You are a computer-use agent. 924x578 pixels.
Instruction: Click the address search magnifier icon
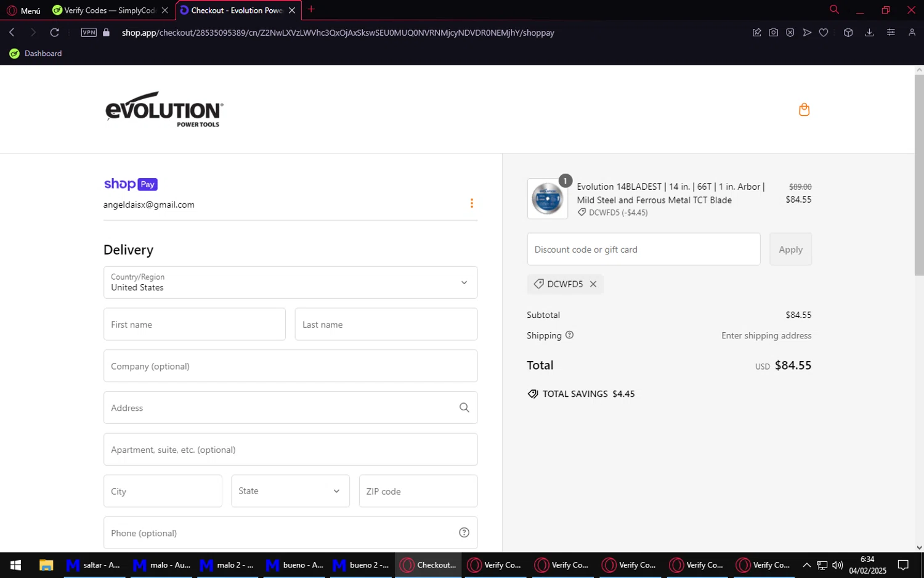[464, 407]
